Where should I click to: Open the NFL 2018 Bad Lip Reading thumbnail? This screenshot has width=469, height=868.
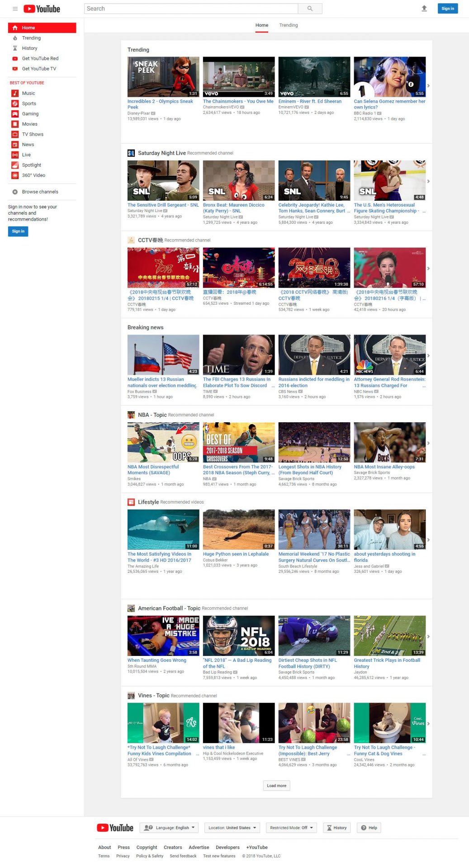point(239,636)
